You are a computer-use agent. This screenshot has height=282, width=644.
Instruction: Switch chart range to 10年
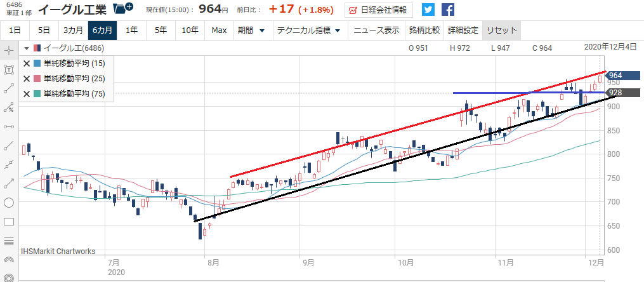click(x=190, y=30)
